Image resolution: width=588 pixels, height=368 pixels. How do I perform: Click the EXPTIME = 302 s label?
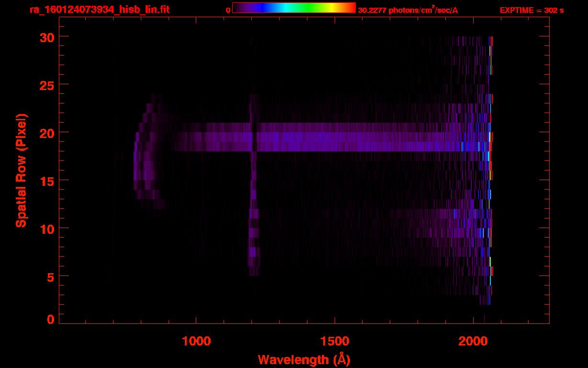coord(531,10)
